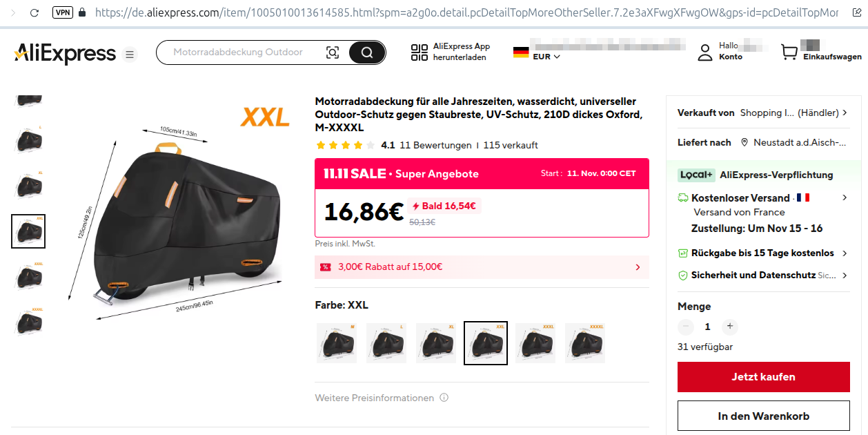Click the VPN badge in address bar

coord(62,12)
